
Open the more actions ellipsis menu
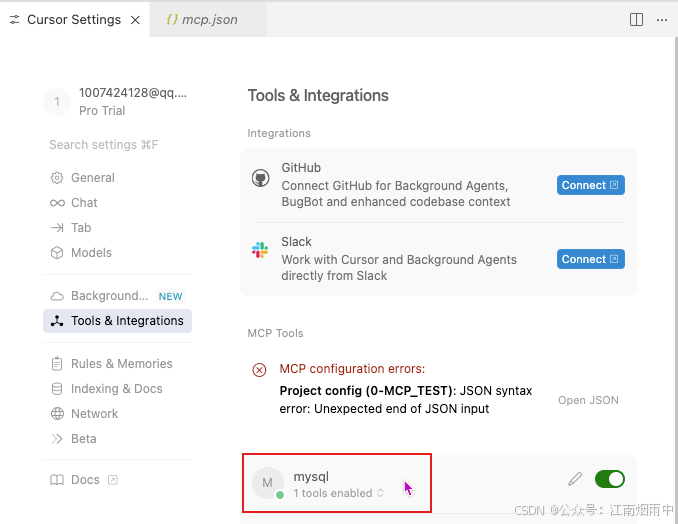pyautogui.click(x=662, y=19)
